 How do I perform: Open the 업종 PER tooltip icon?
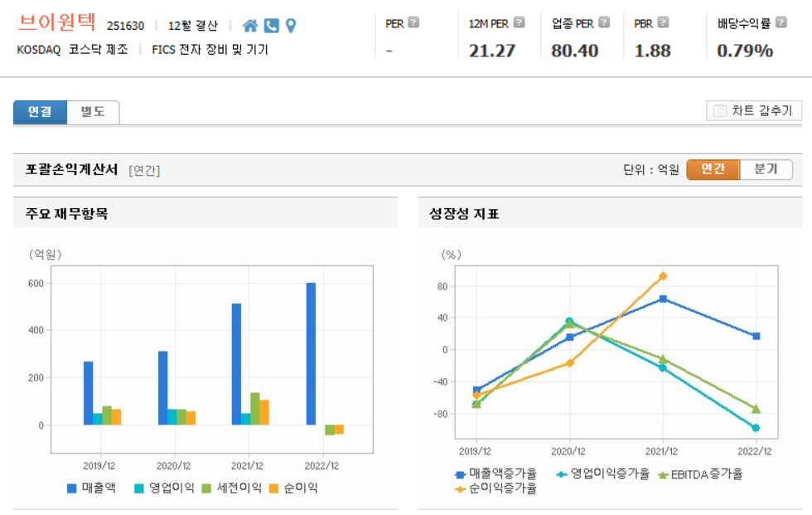(603, 20)
